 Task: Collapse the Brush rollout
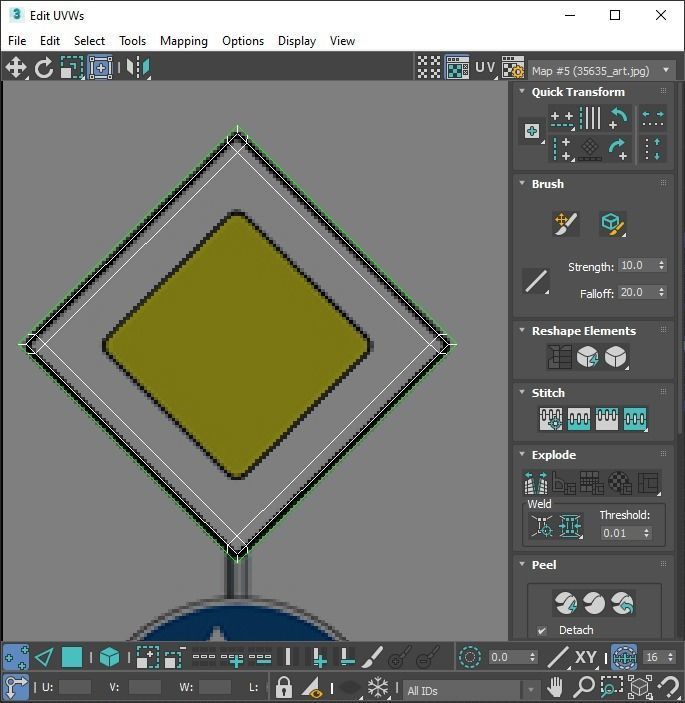coord(522,183)
